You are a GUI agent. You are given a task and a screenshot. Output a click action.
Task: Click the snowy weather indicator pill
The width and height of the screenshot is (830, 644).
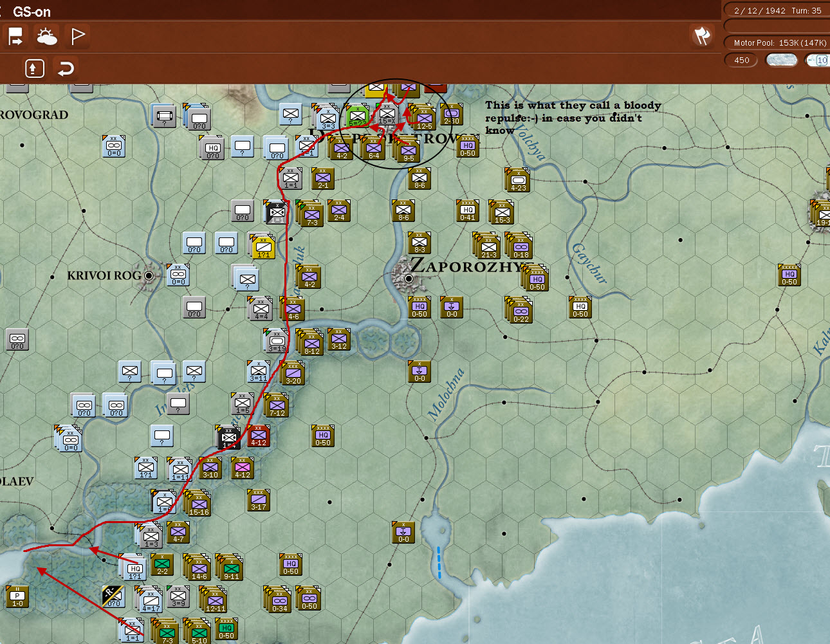(782, 60)
